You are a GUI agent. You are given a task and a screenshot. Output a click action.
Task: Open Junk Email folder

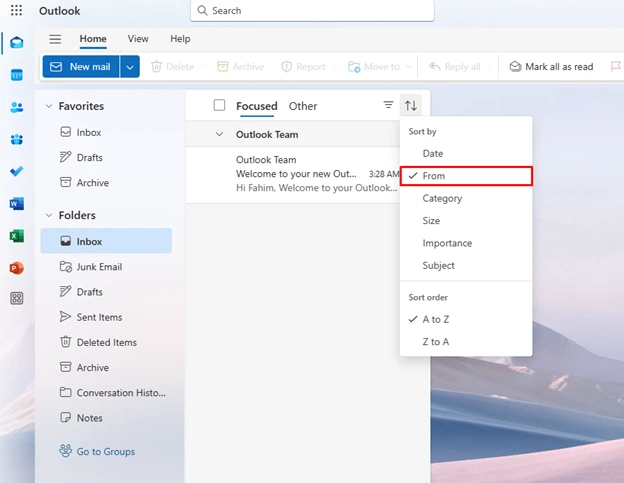[x=106, y=267]
